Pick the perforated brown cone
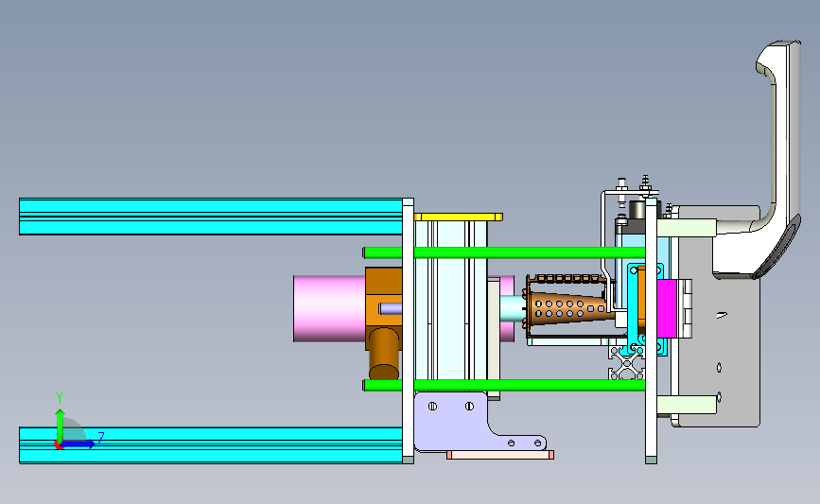 click(570, 309)
